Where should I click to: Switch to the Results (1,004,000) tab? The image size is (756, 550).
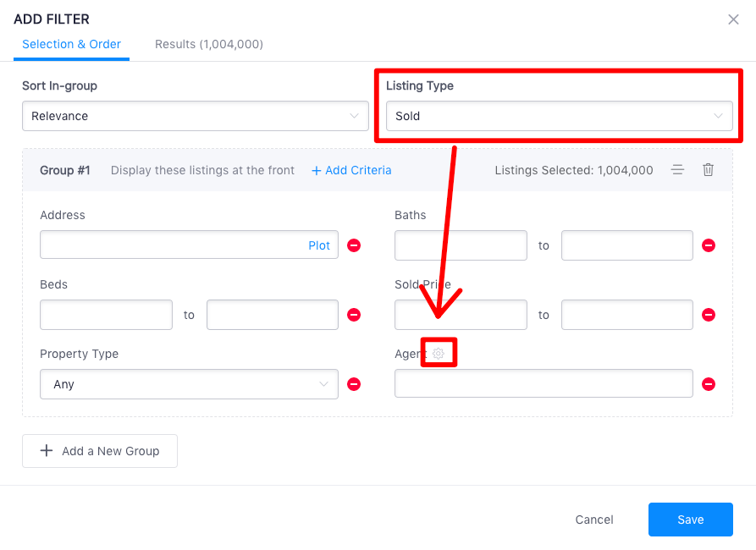point(209,44)
